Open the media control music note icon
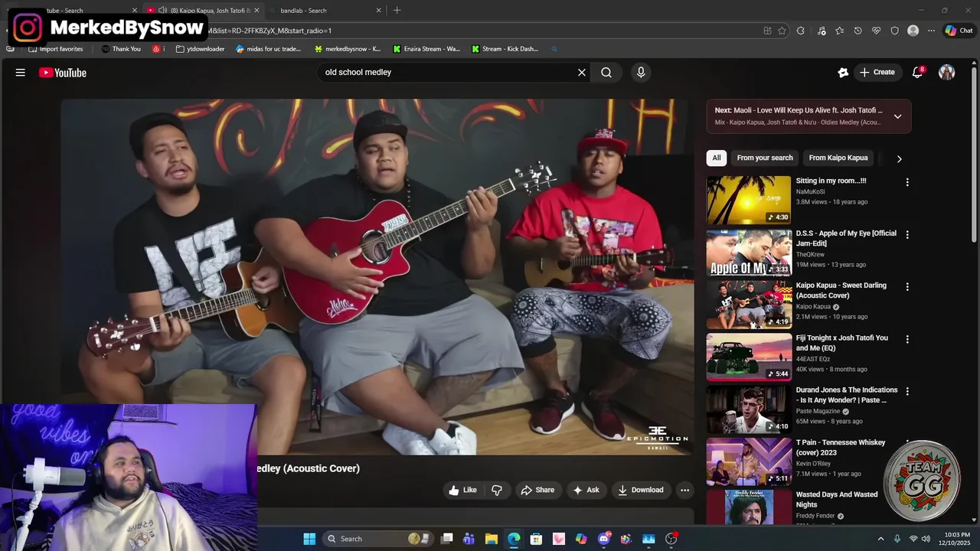Viewport: 980px width, 551px height. pyautogui.click(x=822, y=31)
